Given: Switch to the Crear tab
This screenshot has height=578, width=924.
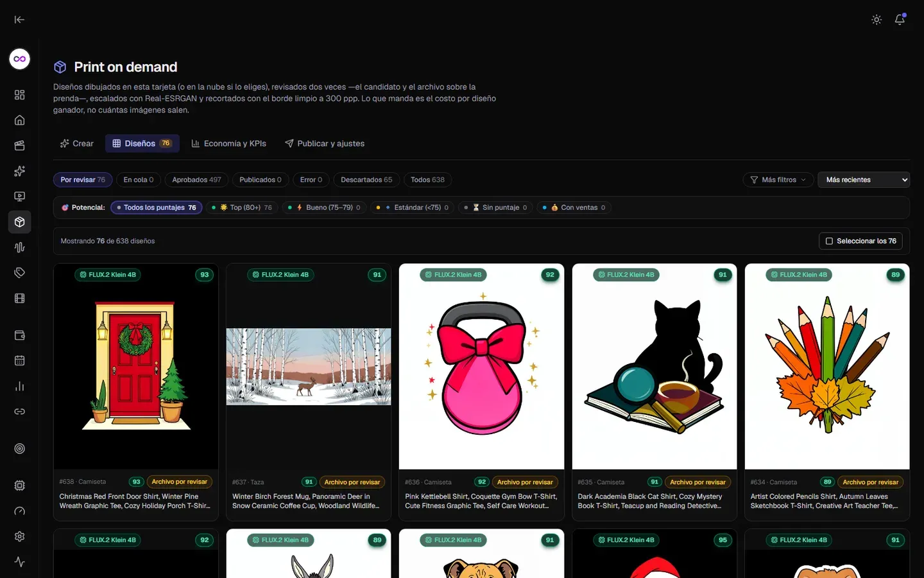Looking at the screenshot, I should (x=77, y=143).
